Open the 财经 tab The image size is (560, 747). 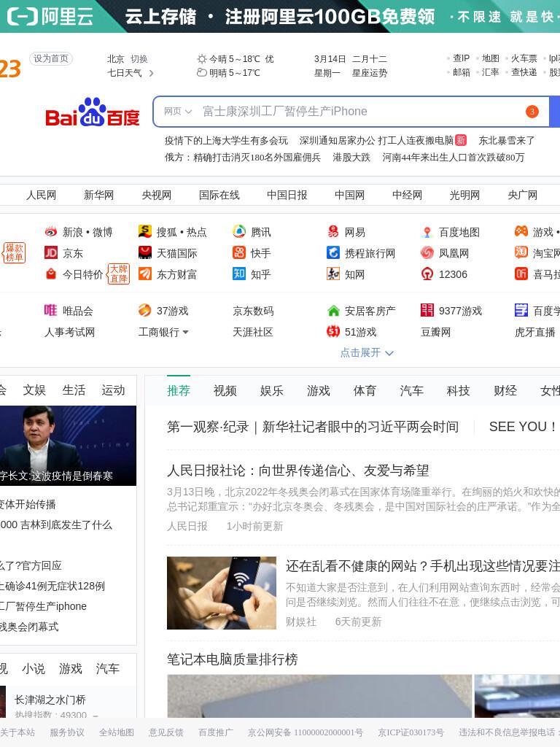(x=505, y=391)
